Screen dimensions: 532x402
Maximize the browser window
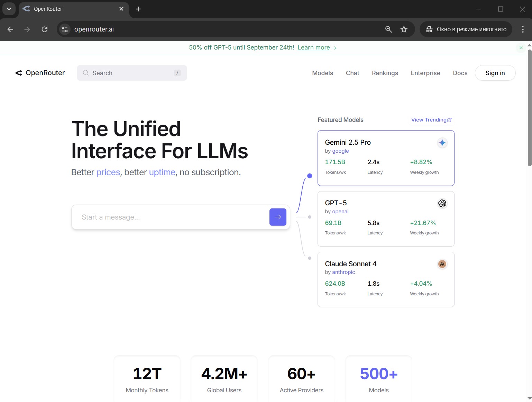[x=500, y=9]
